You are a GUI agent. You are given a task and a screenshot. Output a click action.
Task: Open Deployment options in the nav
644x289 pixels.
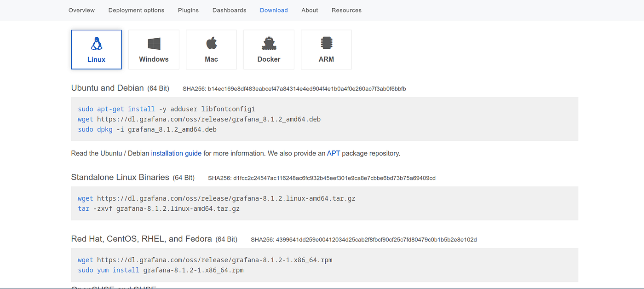point(136,10)
